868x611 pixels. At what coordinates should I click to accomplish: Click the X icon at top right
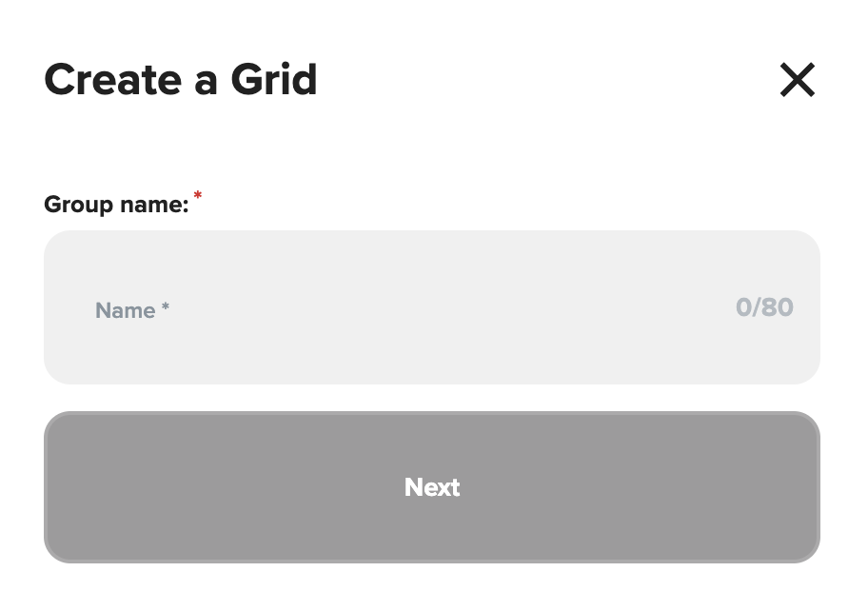(797, 80)
